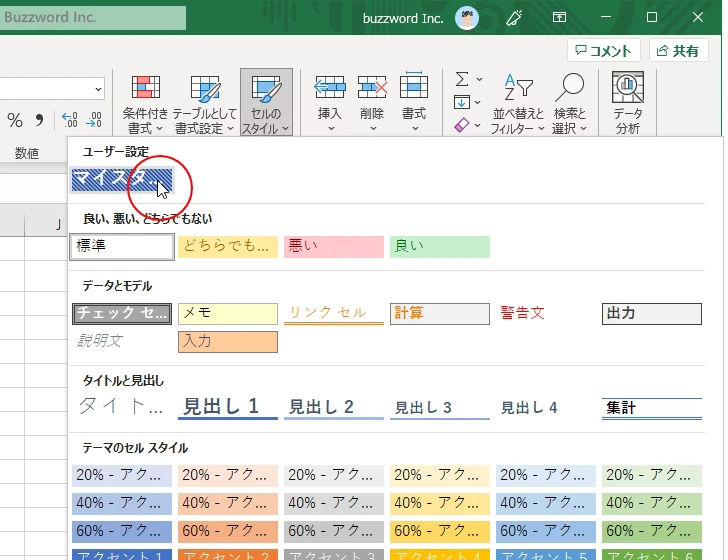Expand AutoSum dropdown arrow

tap(480, 79)
